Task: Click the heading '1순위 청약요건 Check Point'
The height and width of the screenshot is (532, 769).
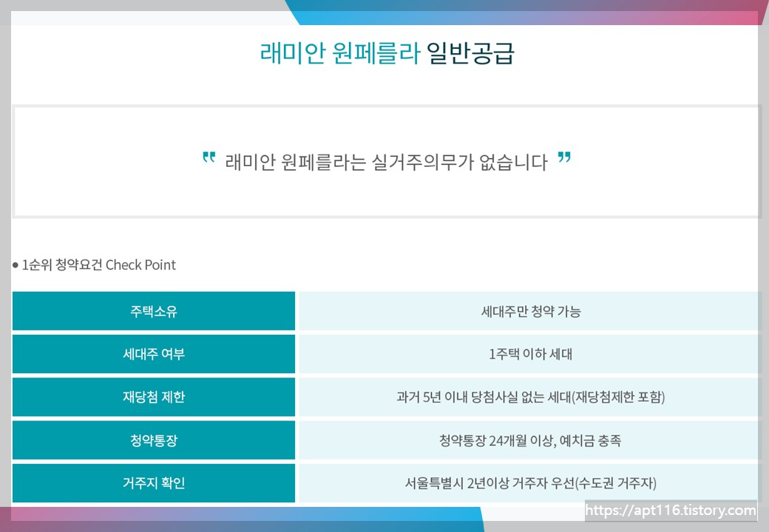Action: (x=98, y=265)
